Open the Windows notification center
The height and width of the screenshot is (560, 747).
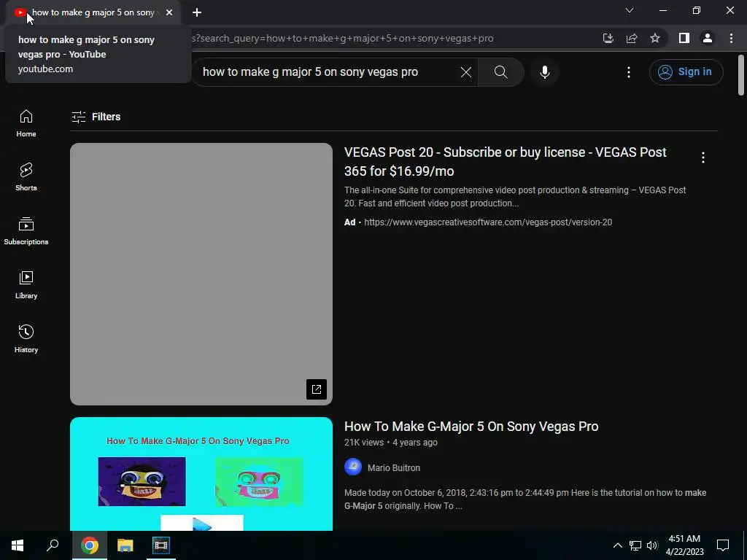(x=723, y=545)
